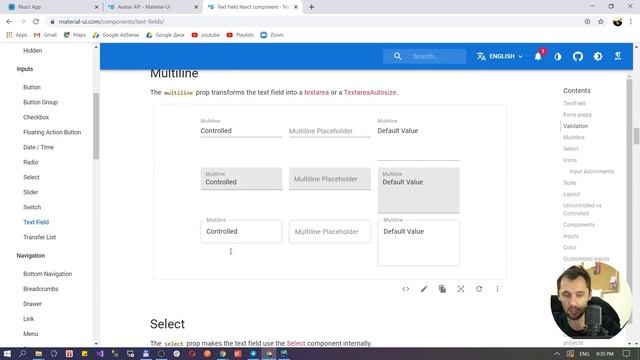Toggle right-to-left direction icon

click(x=618, y=56)
